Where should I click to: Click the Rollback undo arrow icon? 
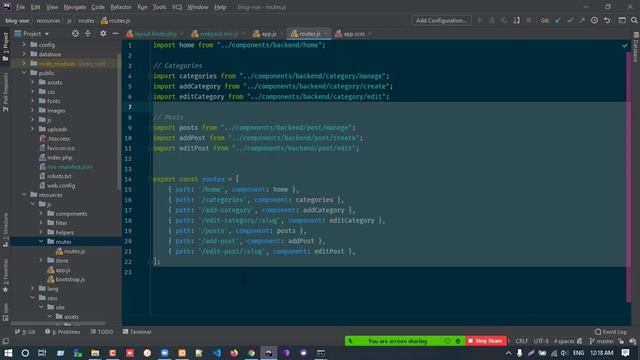point(607,20)
